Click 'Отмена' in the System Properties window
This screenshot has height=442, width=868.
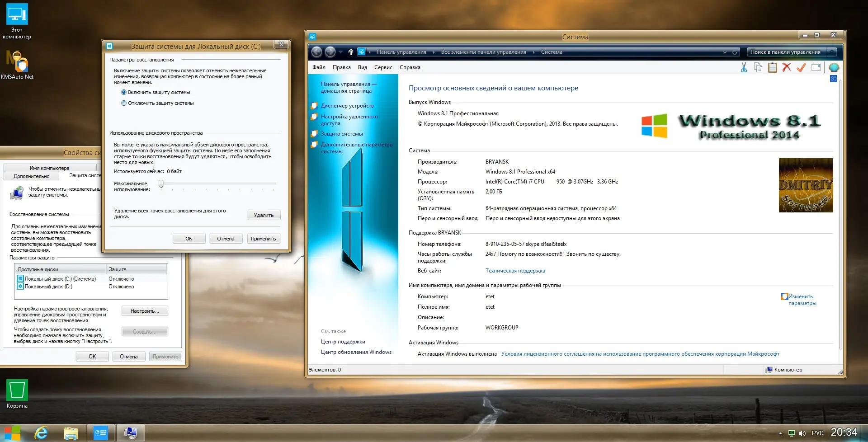point(129,357)
